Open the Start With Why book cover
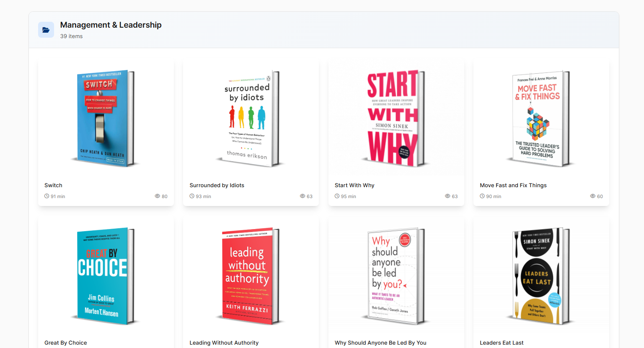This screenshot has width=644, height=348. [x=396, y=118]
